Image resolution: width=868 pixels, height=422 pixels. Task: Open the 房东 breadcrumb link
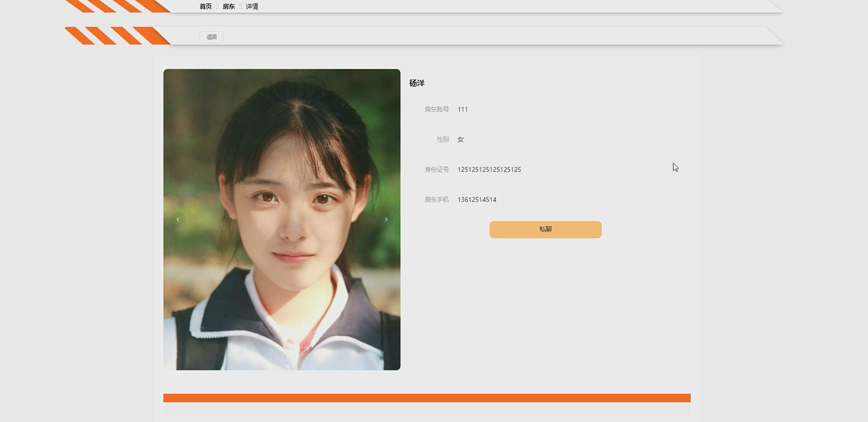(x=229, y=6)
